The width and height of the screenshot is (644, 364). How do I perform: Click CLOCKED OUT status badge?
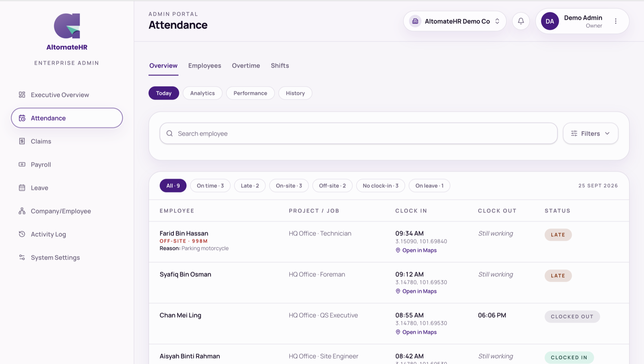pos(572,316)
